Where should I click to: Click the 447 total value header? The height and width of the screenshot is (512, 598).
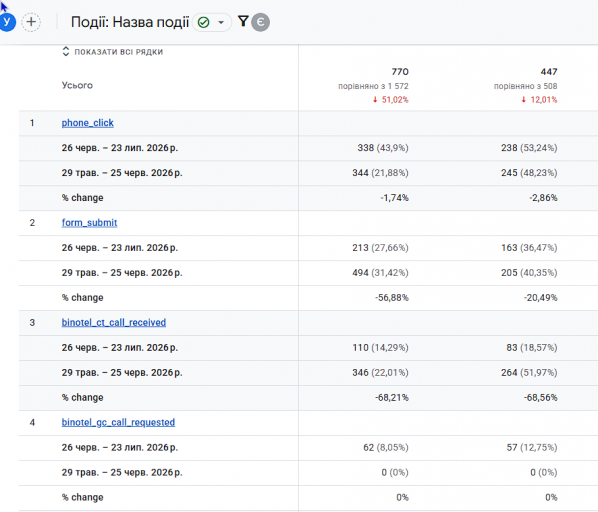[548, 72]
